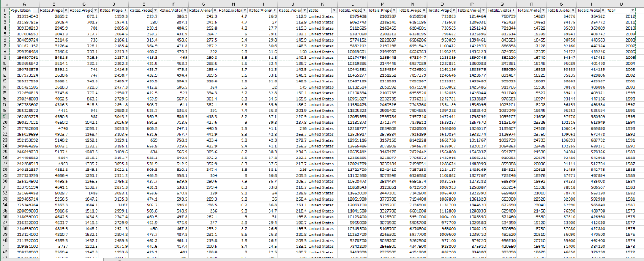Open the filter dropdown in column J header cell
This screenshot has width=644, height=261.
[x=304, y=9]
